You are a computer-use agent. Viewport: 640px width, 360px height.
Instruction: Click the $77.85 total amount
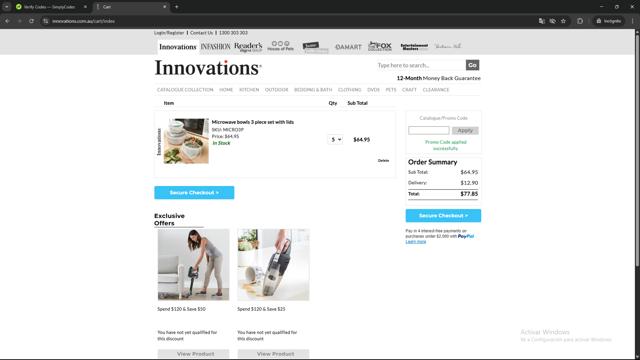pyautogui.click(x=469, y=194)
